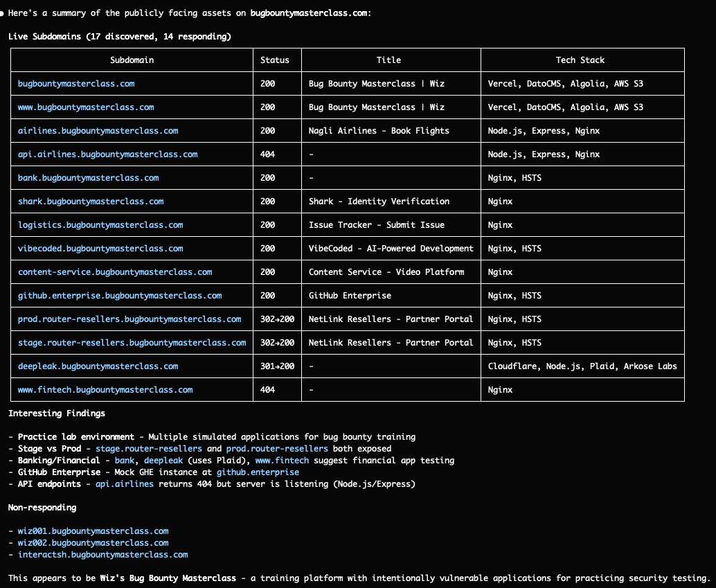
Task: Click github.enterprise.bugbountymasterclass.com in table
Action: pyautogui.click(x=120, y=296)
